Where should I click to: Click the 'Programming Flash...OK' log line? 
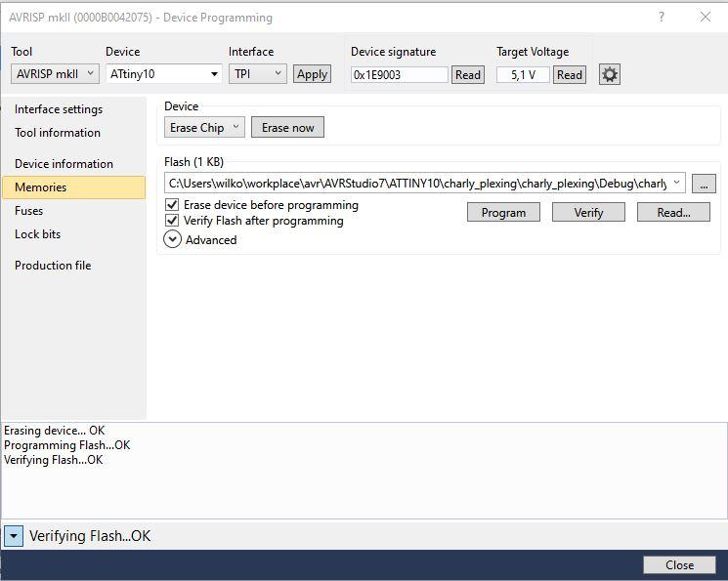coord(66,445)
